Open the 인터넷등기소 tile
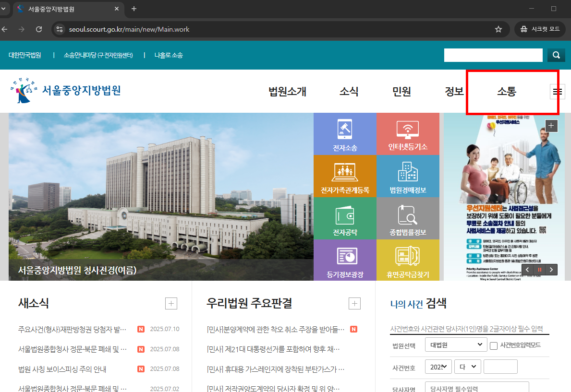 point(408,134)
